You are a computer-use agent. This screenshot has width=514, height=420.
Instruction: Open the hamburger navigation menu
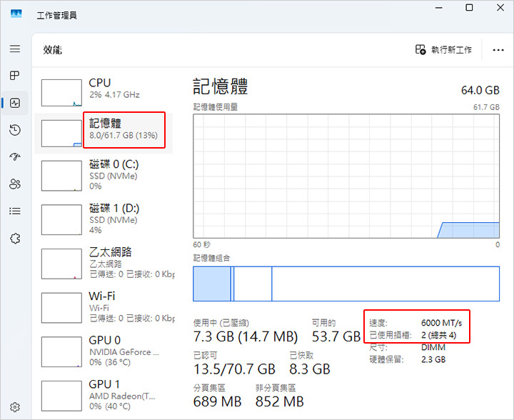click(x=15, y=49)
